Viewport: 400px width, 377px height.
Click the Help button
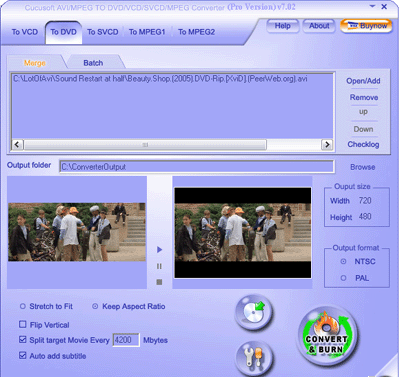[x=282, y=26]
